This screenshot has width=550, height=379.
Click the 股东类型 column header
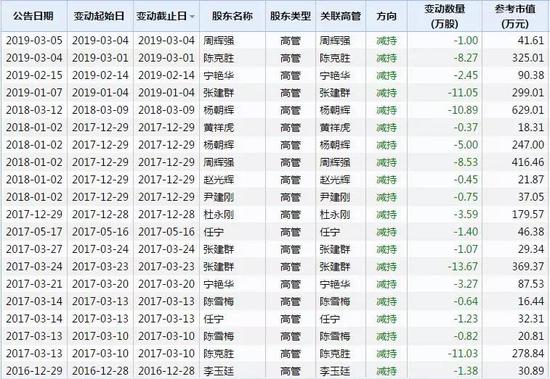tap(290, 16)
